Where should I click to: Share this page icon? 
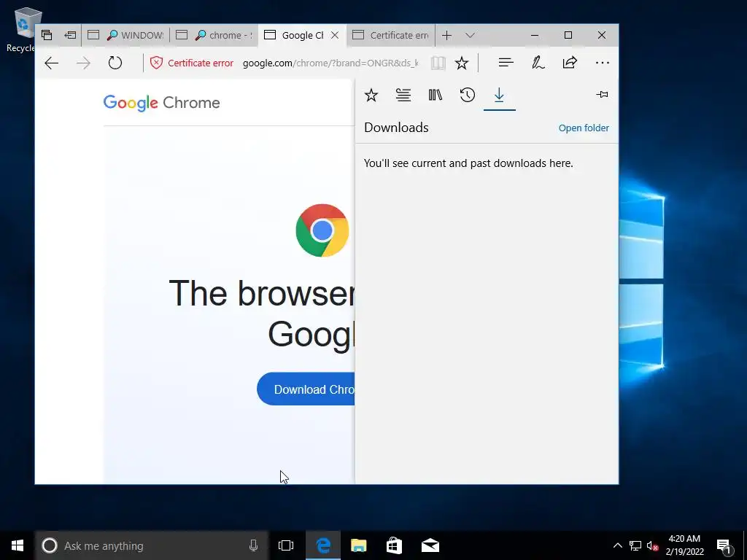point(570,63)
